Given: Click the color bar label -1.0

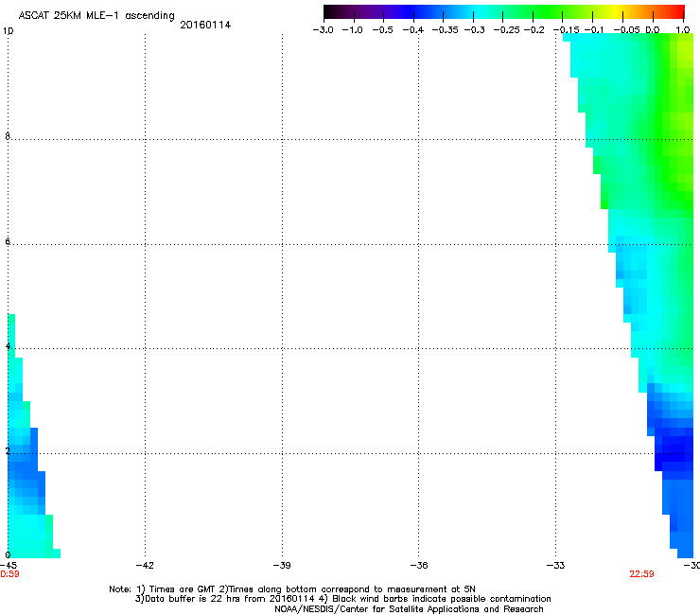Looking at the screenshot, I should [352, 30].
